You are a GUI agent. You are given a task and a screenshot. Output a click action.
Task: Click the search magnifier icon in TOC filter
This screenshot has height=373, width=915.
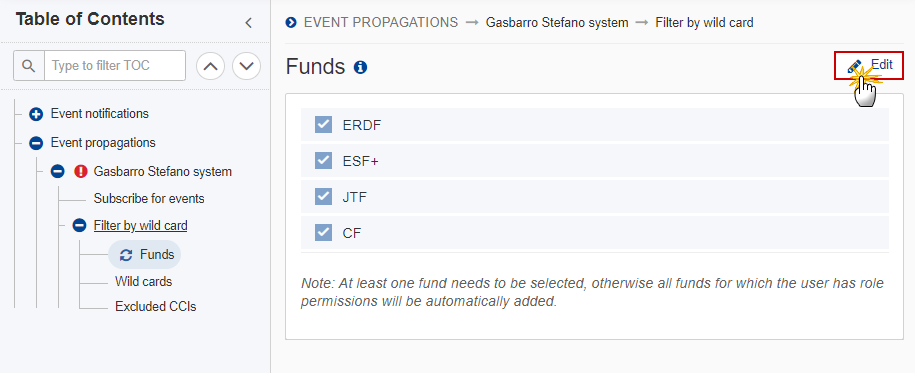point(29,65)
